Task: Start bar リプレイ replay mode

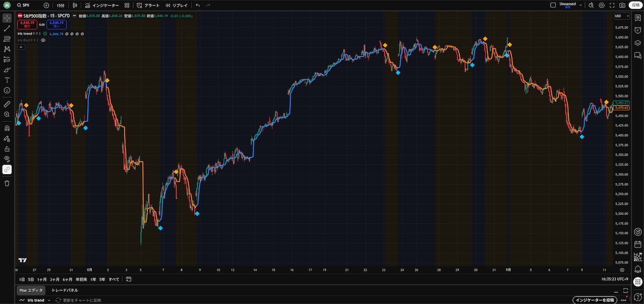Action: 176,5
